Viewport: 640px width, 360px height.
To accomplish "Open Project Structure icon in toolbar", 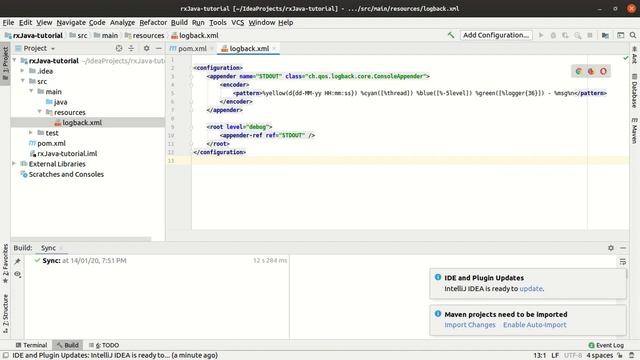I will click(605, 36).
